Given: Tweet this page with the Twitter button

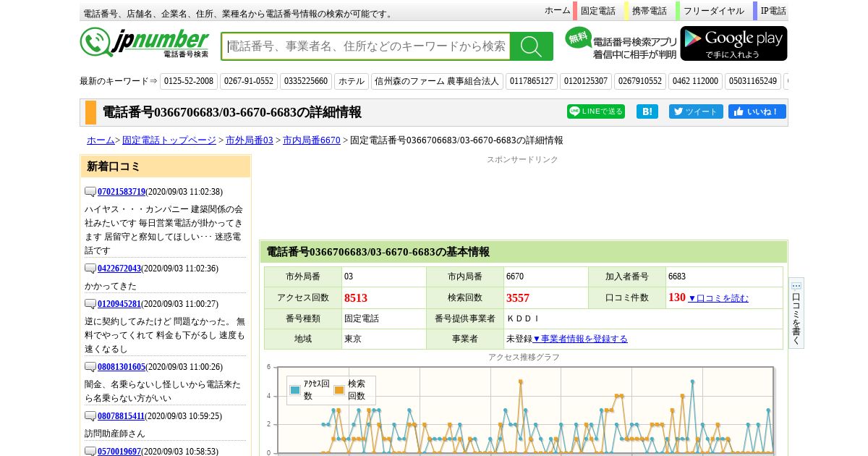Looking at the screenshot, I should coord(696,111).
